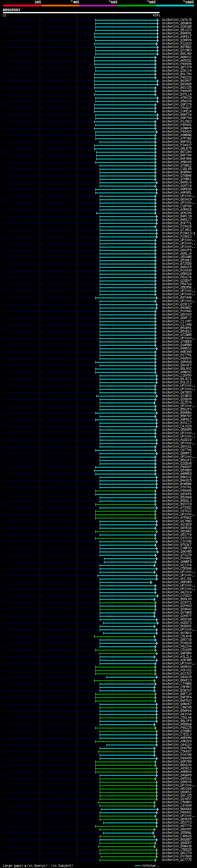
Task: Select label UniRef100_P46226
Action: click(177, 77)
